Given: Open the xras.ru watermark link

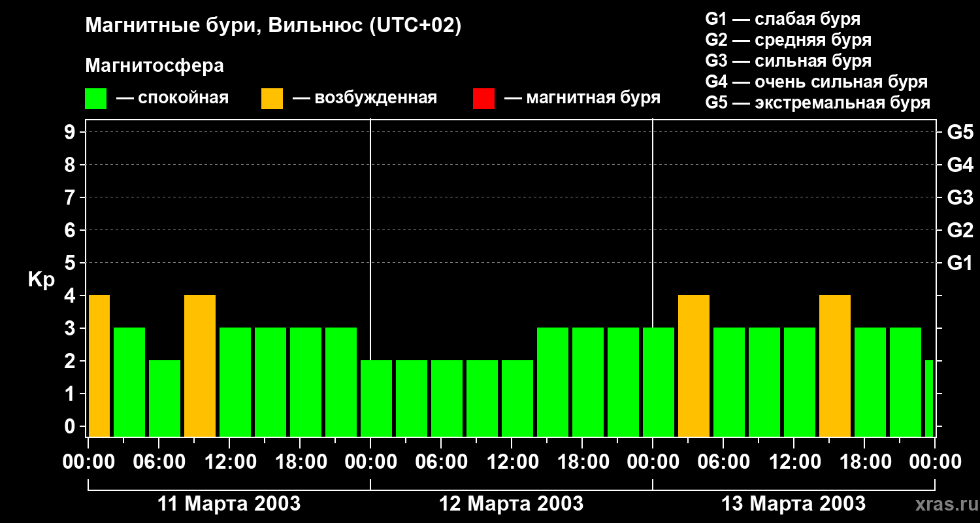Looking at the screenshot, I should [943, 504].
